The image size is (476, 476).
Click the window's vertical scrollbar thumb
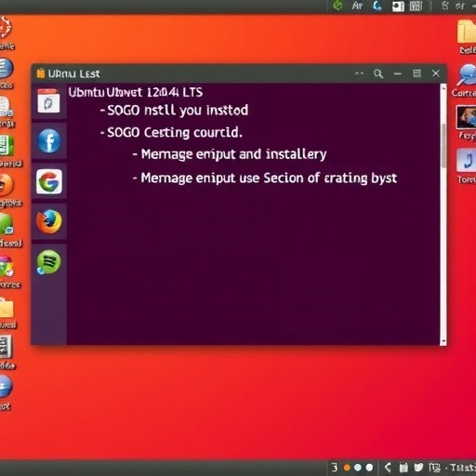tap(443, 146)
